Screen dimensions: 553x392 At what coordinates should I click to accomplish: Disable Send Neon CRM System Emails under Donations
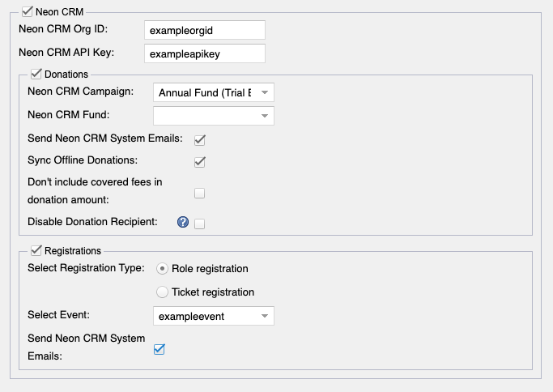pyautogui.click(x=200, y=140)
